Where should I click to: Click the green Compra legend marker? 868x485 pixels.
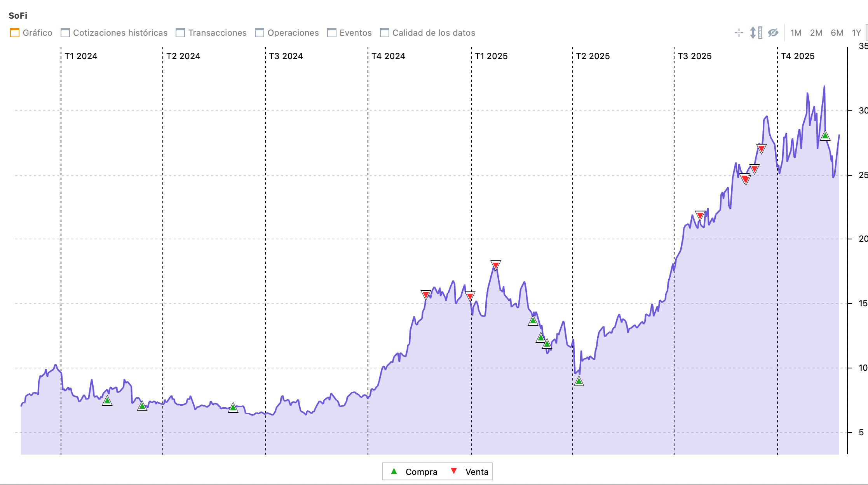pos(394,471)
